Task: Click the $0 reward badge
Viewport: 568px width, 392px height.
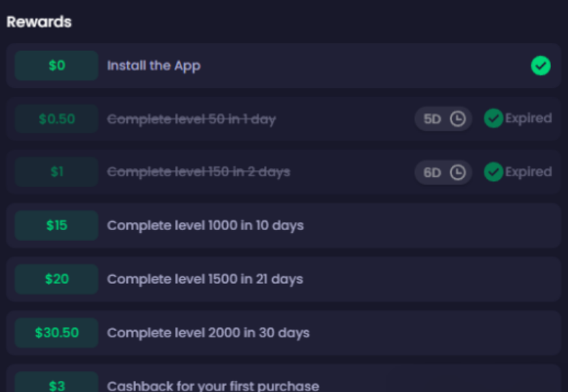Action: click(56, 65)
